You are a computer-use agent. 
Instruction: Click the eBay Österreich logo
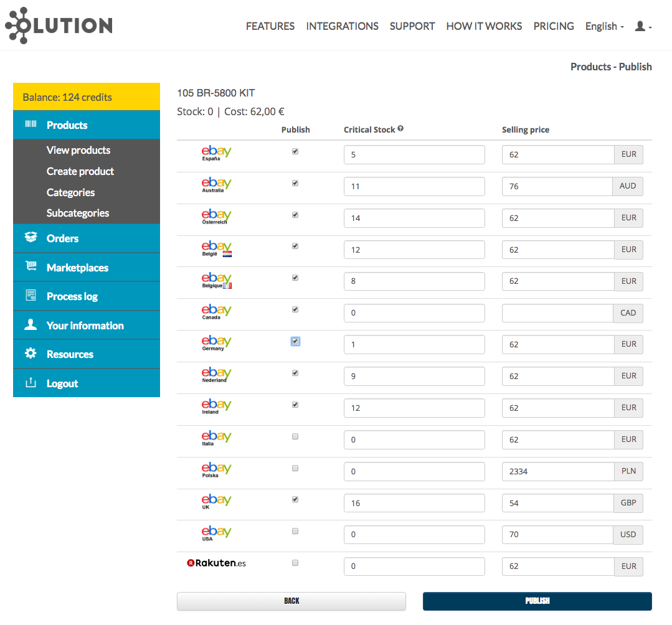pyautogui.click(x=217, y=217)
